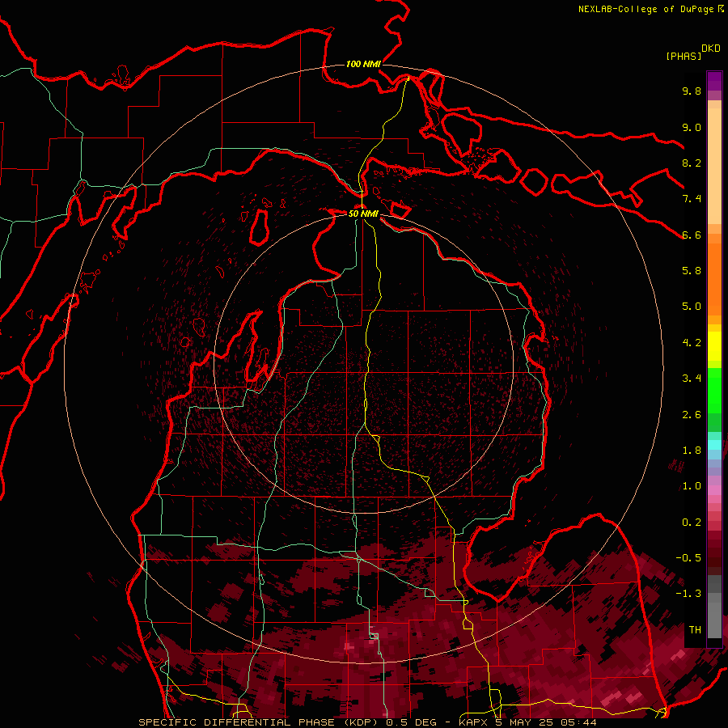
Task: Click the 1.0 scale value
Action: (x=692, y=486)
